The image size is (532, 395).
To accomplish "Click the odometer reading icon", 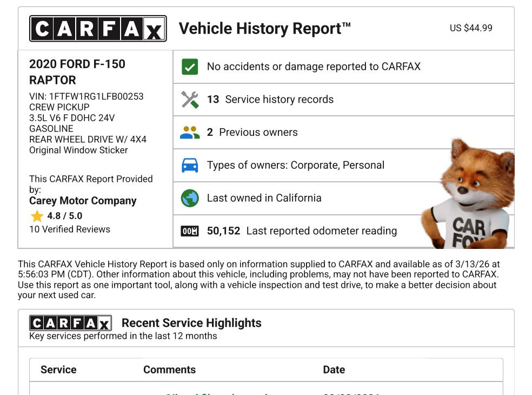I will (x=190, y=231).
